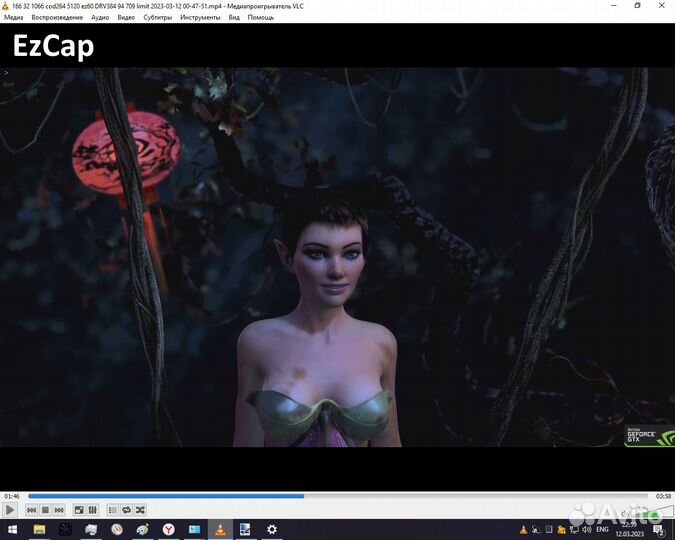
Task: Stop video playback
Action: click(x=45, y=510)
